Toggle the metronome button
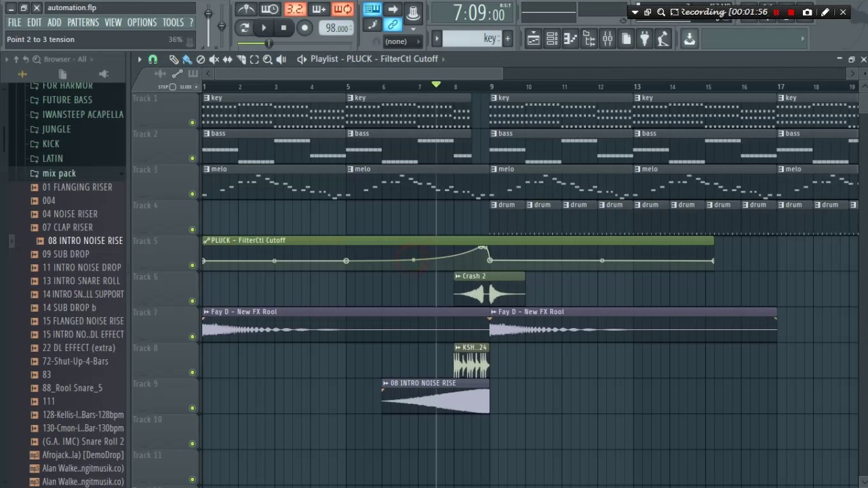The height and width of the screenshot is (488, 868). click(245, 9)
